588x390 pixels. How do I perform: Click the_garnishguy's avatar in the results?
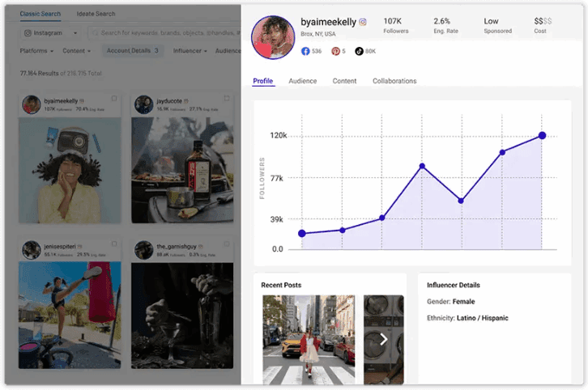pos(143,250)
